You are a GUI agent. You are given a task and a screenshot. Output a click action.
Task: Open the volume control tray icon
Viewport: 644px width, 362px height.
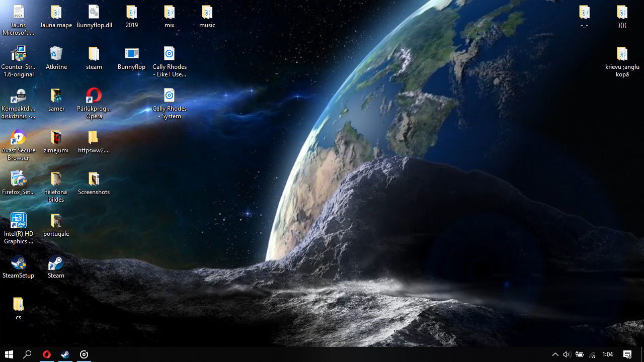pyautogui.click(x=567, y=354)
